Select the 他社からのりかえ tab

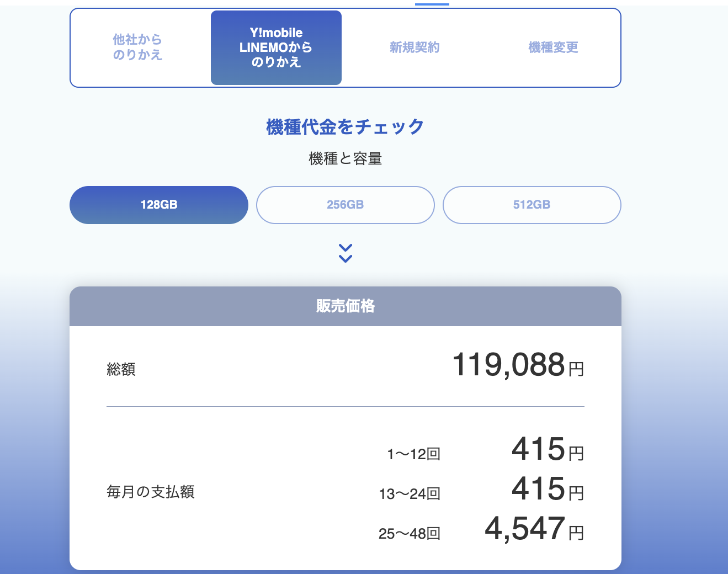pos(137,47)
